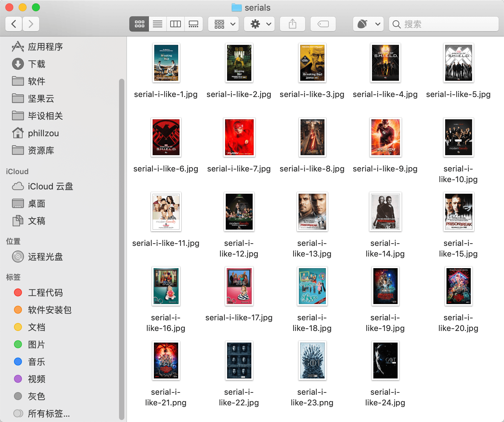Select serial-i-like-24.jpg thumbnail
The width and height of the screenshot is (504, 422).
pyautogui.click(x=385, y=361)
